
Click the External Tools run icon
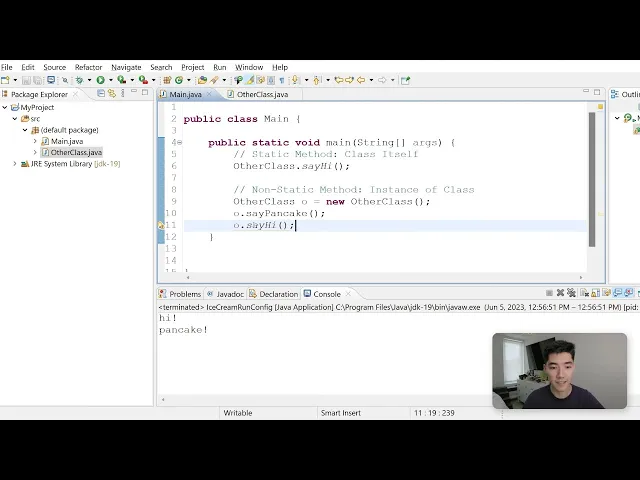tap(143, 80)
